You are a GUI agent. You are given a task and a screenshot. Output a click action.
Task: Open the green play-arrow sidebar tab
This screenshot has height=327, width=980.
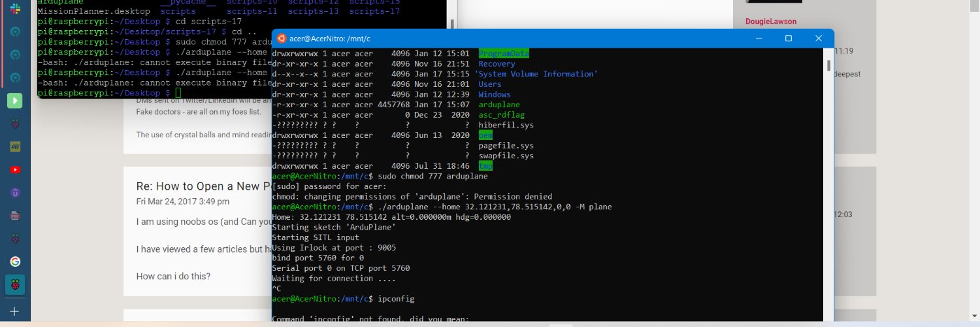coord(14,101)
